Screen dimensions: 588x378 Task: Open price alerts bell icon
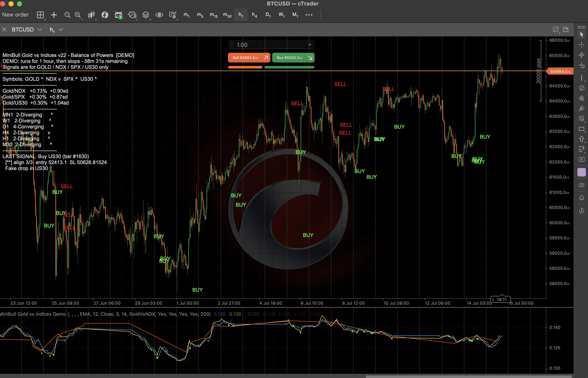coord(582,198)
